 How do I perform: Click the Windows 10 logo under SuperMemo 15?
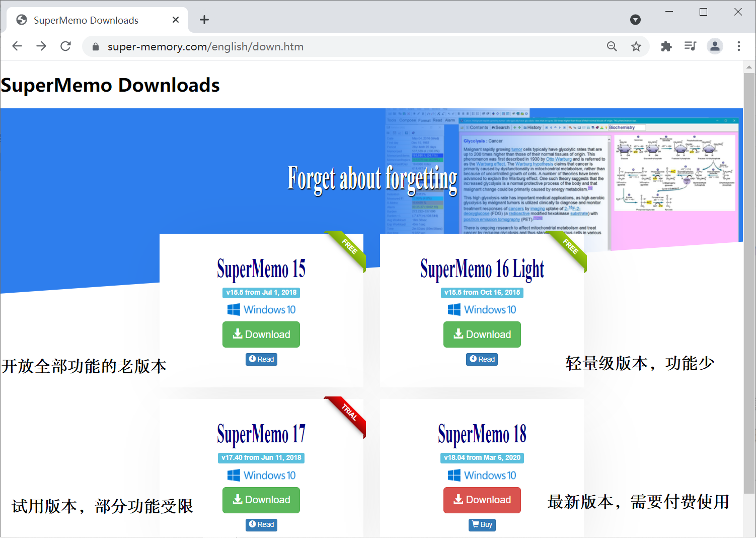click(261, 310)
